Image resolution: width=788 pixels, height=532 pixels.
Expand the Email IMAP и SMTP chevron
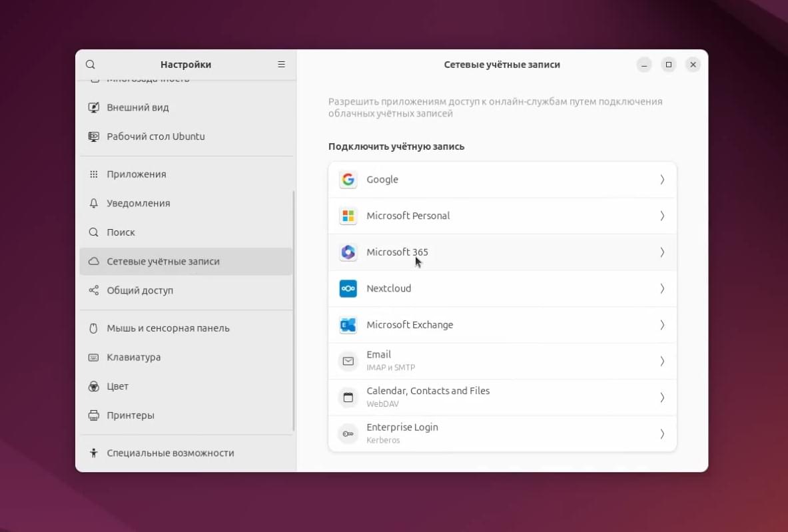click(662, 361)
